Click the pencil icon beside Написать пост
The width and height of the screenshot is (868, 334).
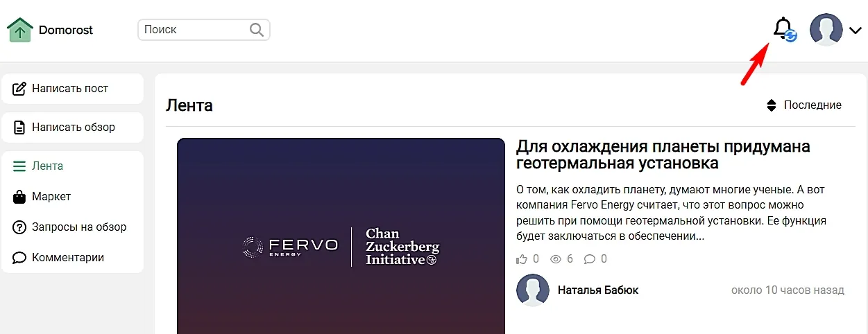tap(19, 89)
